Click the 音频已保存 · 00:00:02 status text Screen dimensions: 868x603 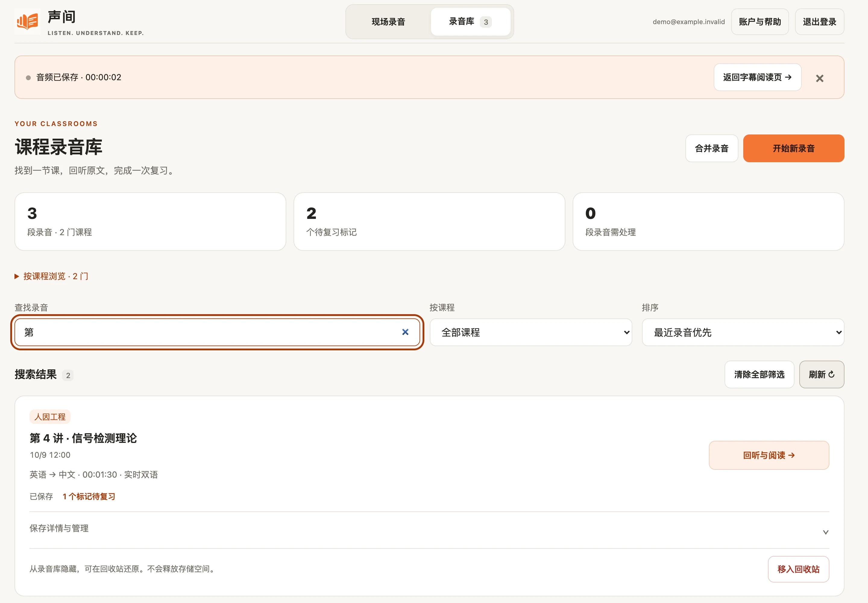pyautogui.click(x=79, y=77)
